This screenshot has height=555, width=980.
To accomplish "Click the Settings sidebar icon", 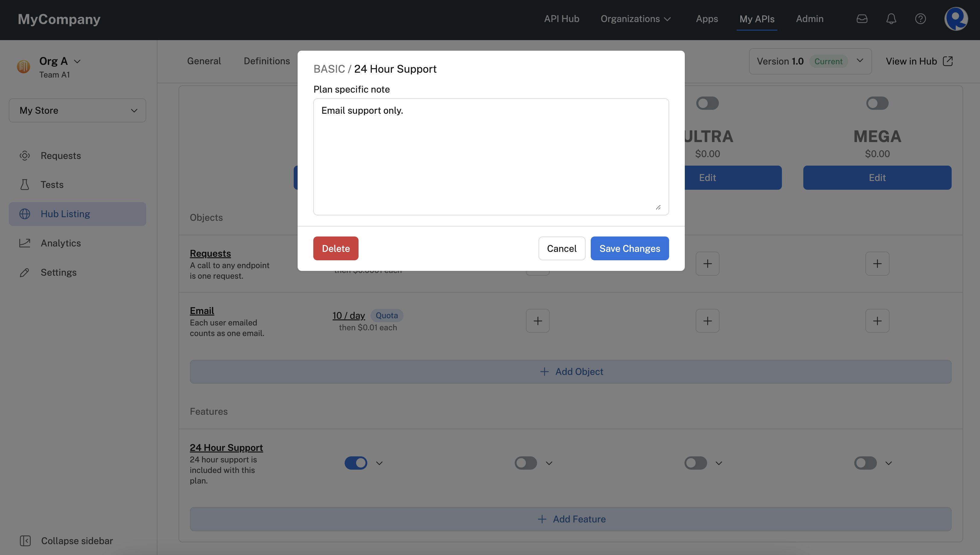I will tap(24, 273).
